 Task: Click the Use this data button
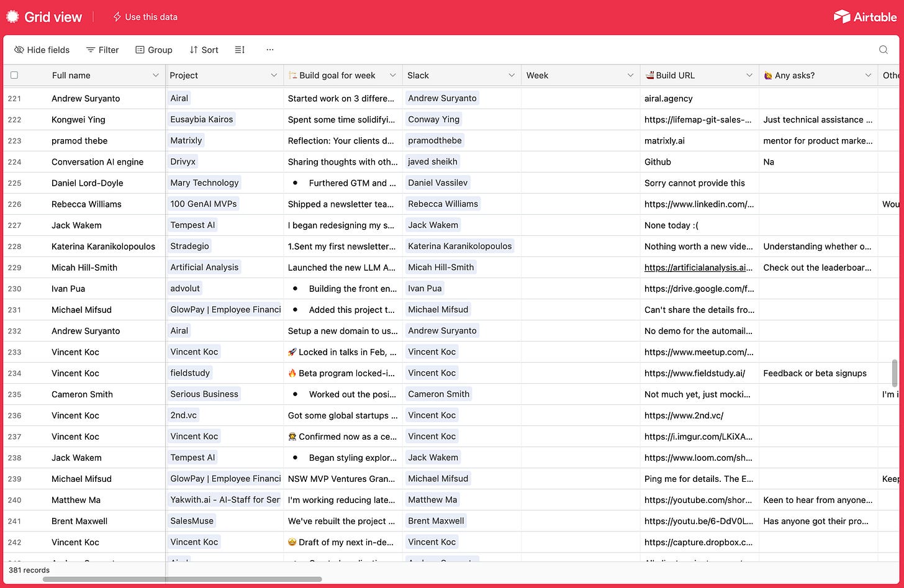point(145,17)
